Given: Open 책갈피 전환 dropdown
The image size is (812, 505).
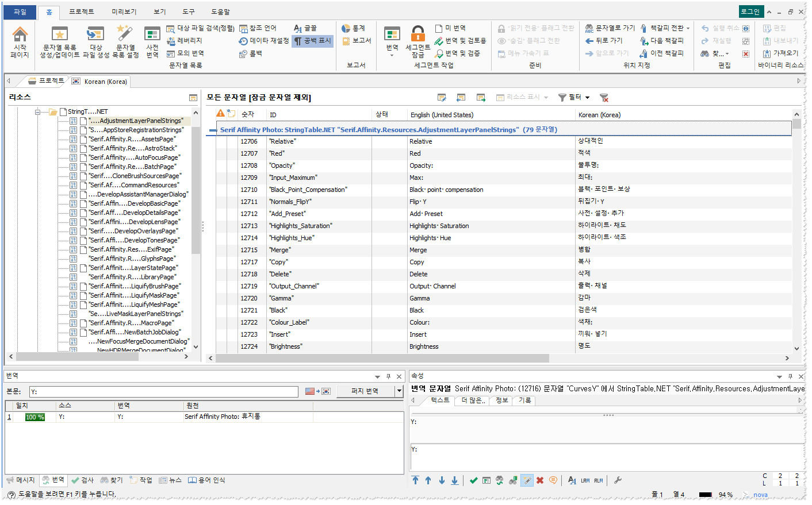Looking at the screenshot, I should pyautogui.click(x=665, y=28).
